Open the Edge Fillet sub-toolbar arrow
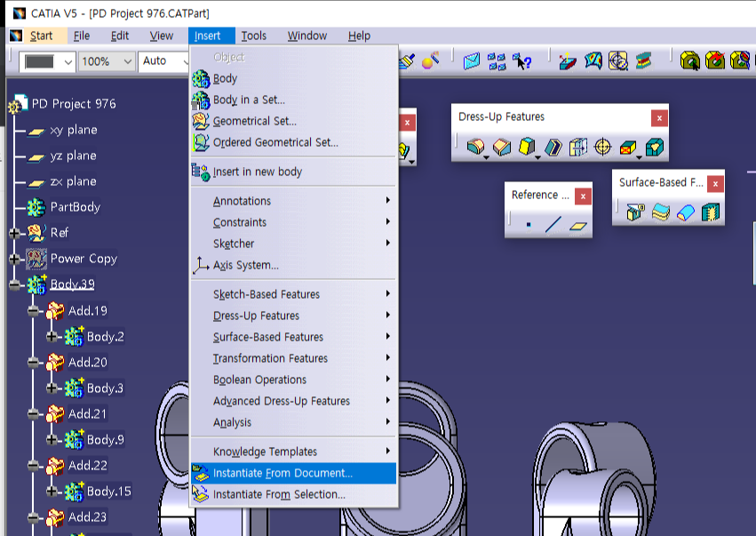 [x=487, y=157]
